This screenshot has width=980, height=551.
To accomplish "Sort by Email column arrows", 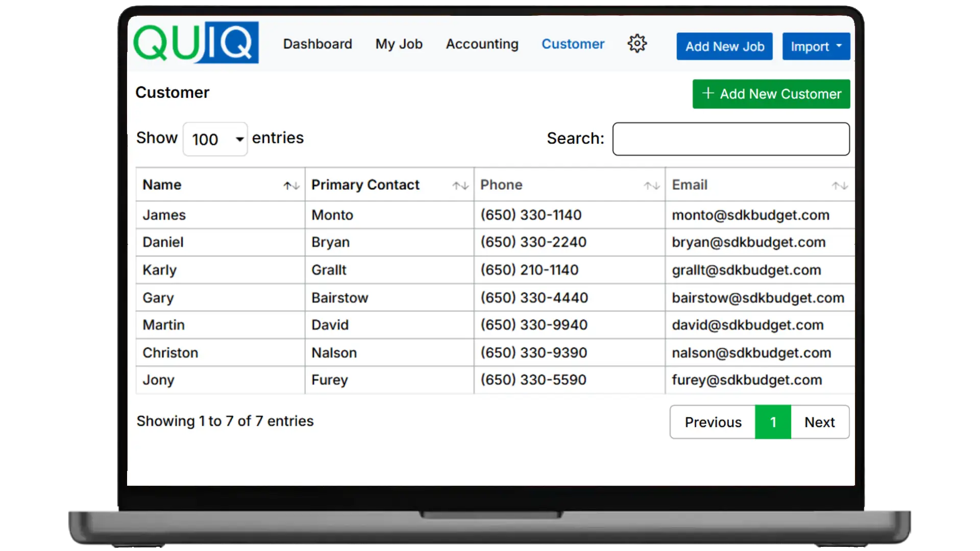I will [x=840, y=186].
